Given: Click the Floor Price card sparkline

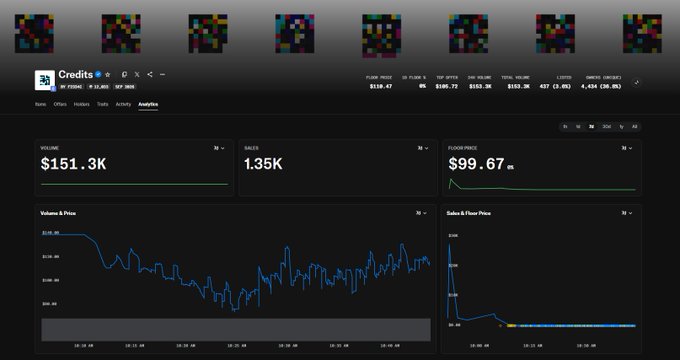Looking at the screenshot, I should (542, 185).
